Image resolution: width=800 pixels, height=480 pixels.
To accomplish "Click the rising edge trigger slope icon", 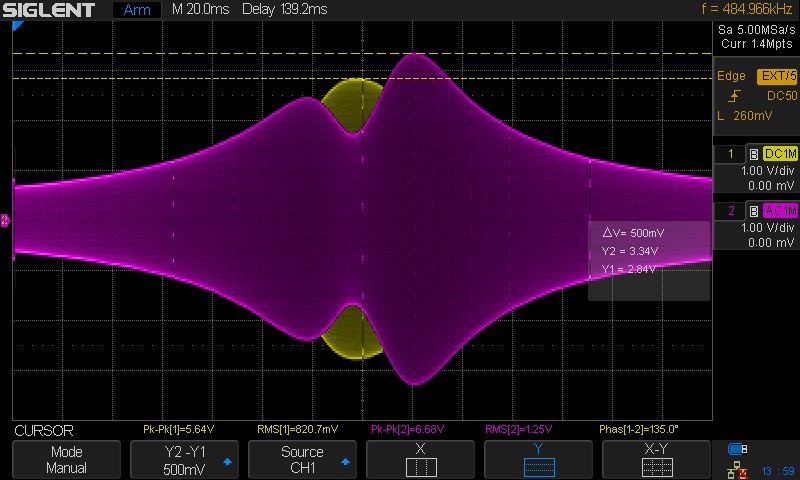I will 735,96.
